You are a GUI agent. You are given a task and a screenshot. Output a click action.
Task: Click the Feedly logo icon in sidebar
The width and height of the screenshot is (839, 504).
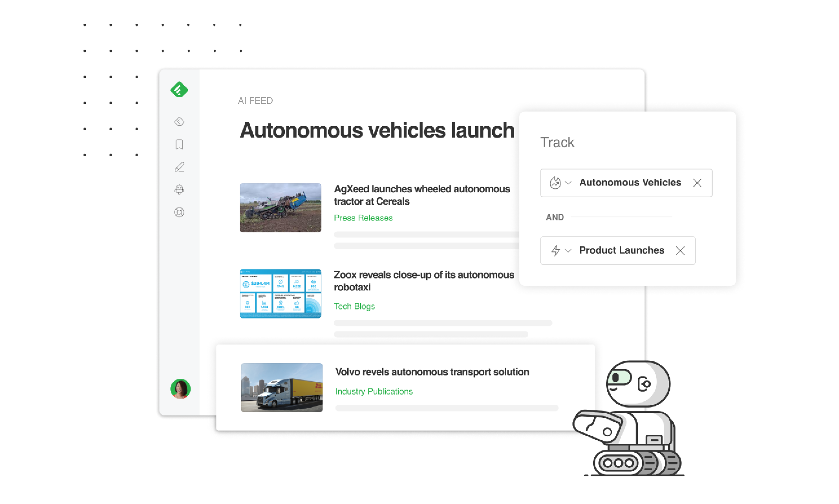click(x=180, y=89)
